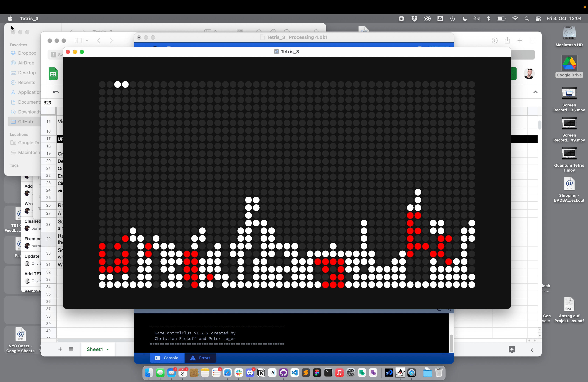588x382 pixels.
Task: Click add sheet plus button
Action: [x=60, y=349]
